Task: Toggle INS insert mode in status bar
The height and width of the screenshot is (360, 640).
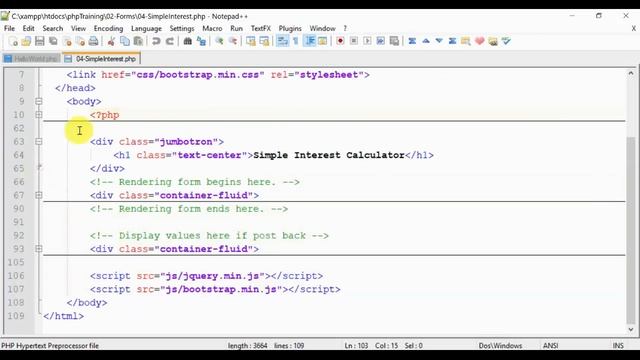Action: pyautogui.click(x=618, y=346)
